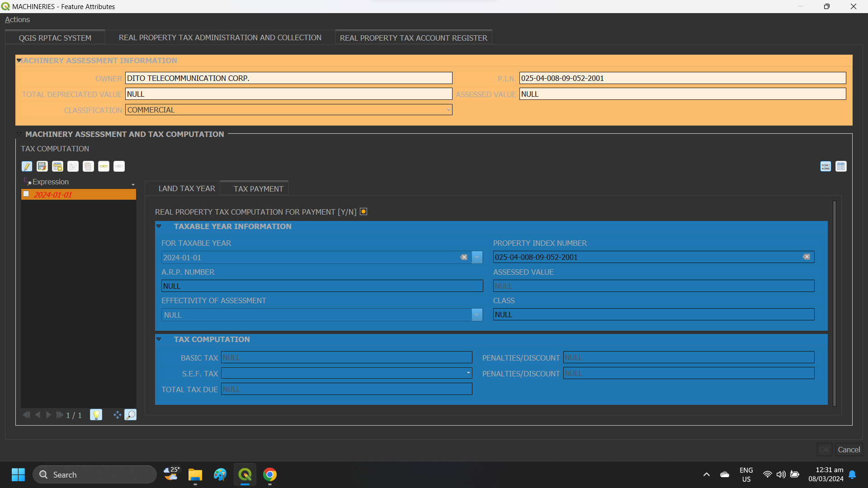The image size is (868, 488).
Task: Highlight feature using the lightbulb icon
Action: click(96, 414)
